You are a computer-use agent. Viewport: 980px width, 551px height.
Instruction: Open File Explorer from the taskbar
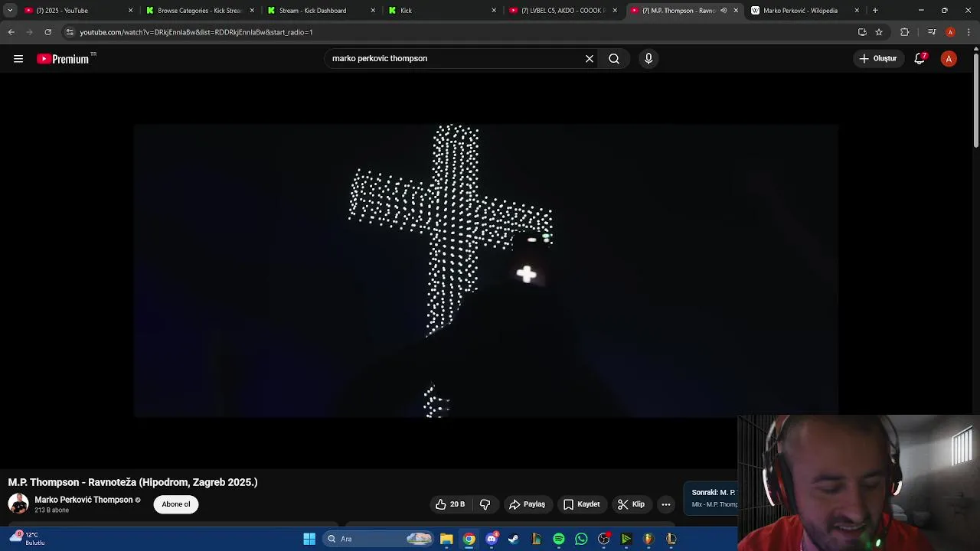tap(446, 539)
